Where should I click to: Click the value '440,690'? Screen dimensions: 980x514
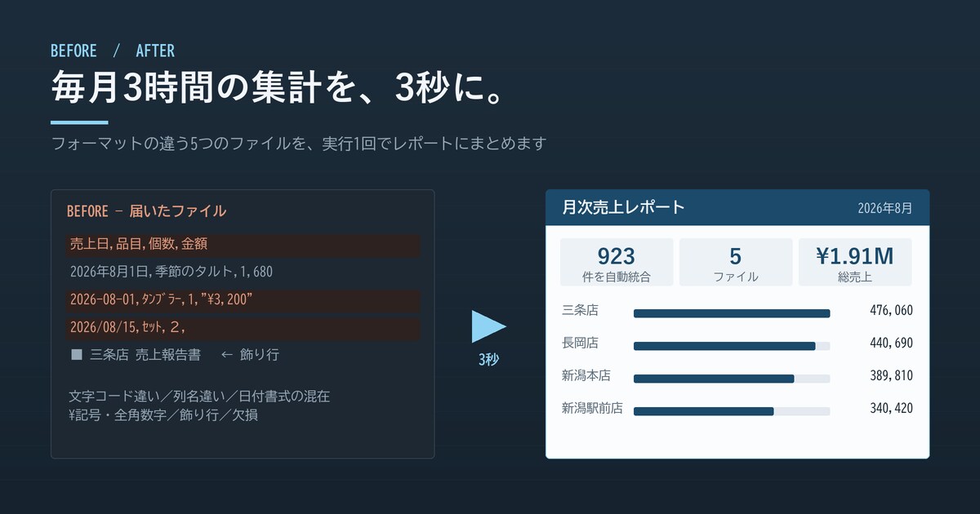tap(892, 343)
